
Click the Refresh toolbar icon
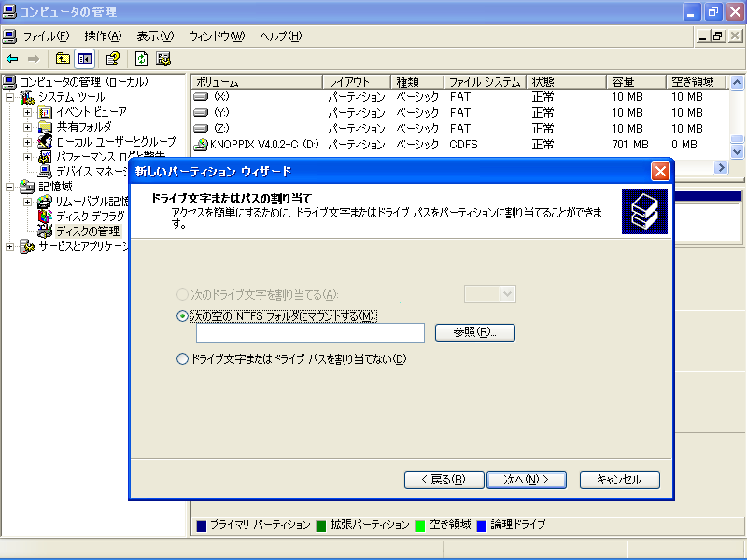[x=141, y=59]
